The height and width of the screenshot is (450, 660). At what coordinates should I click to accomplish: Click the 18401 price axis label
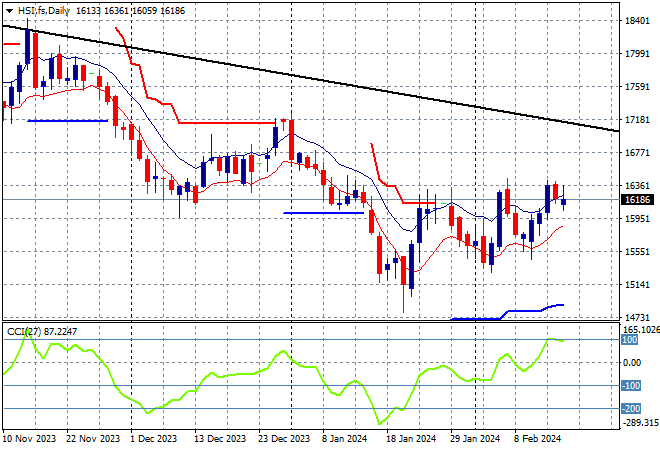pyautogui.click(x=635, y=20)
